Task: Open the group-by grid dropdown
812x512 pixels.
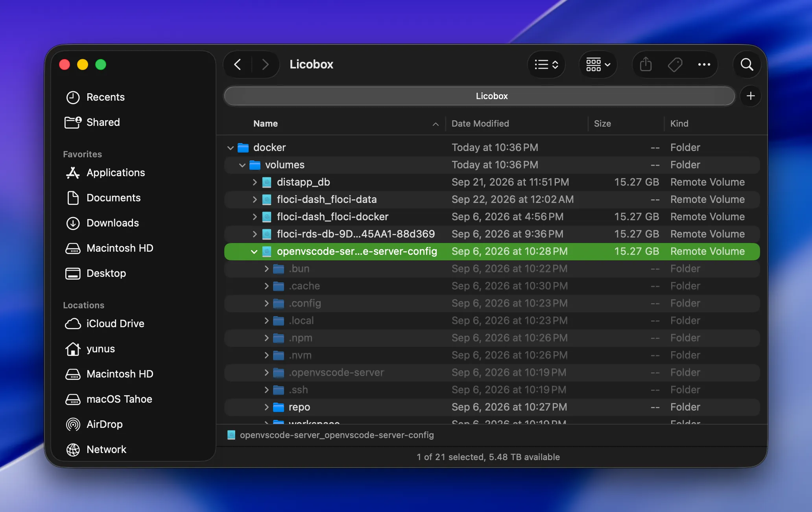Action: pos(598,64)
